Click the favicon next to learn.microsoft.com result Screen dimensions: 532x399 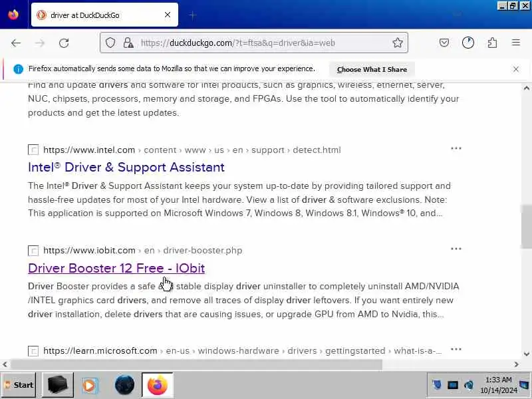33,351
